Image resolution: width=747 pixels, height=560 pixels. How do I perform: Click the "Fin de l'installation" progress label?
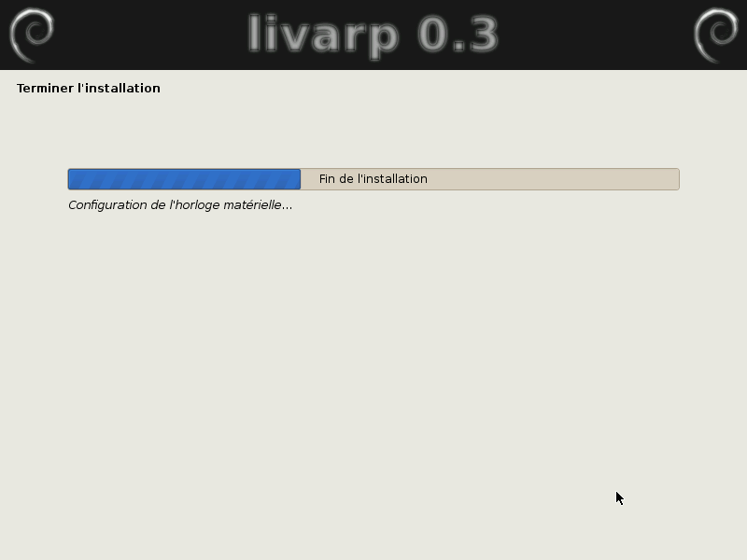[373, 179]
